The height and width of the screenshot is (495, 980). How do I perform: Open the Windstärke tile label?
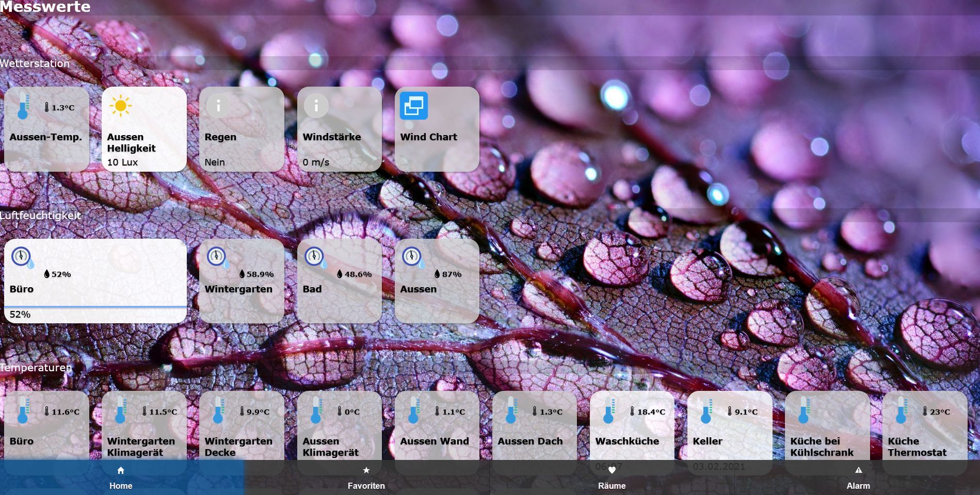(332, 137)
